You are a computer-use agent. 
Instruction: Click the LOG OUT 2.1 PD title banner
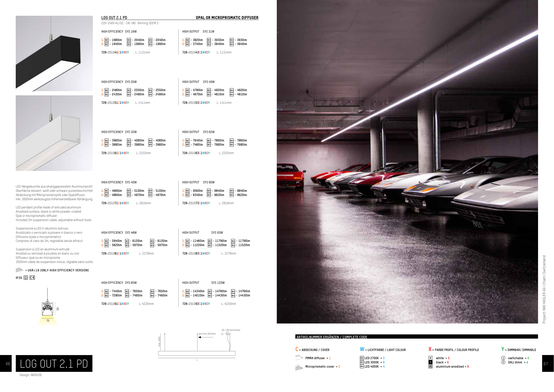54,363
